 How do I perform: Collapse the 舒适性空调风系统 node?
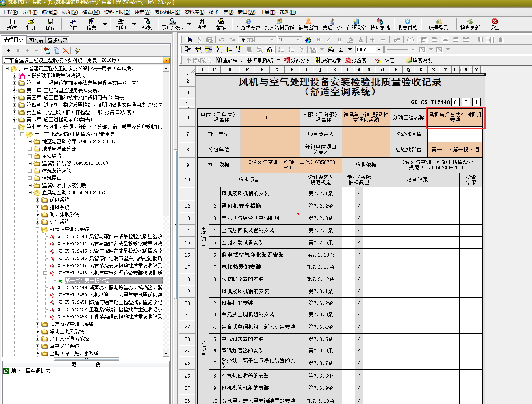[37, 229]
